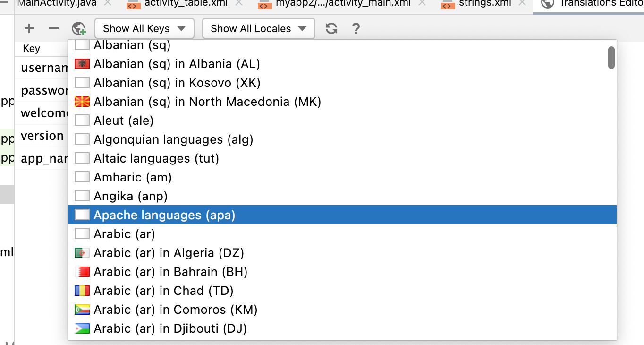
Task: Open the Show All Keys dropdown
Action: coord(144,28)
